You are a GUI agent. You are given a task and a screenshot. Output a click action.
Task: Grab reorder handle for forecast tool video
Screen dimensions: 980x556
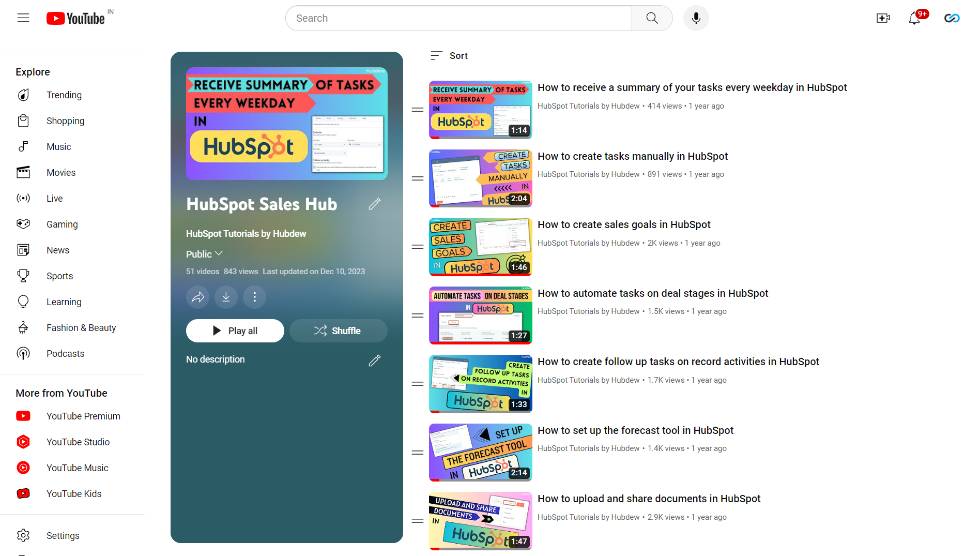(x=418, y=453)
